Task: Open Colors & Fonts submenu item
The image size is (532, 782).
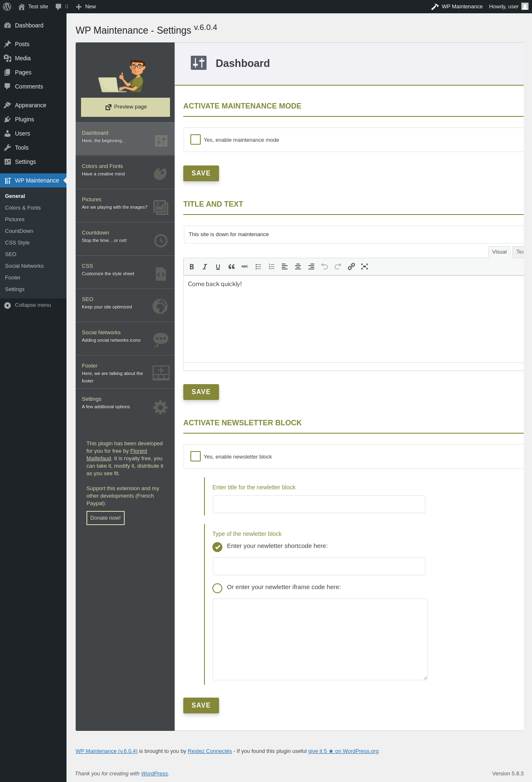Action: 23,208
